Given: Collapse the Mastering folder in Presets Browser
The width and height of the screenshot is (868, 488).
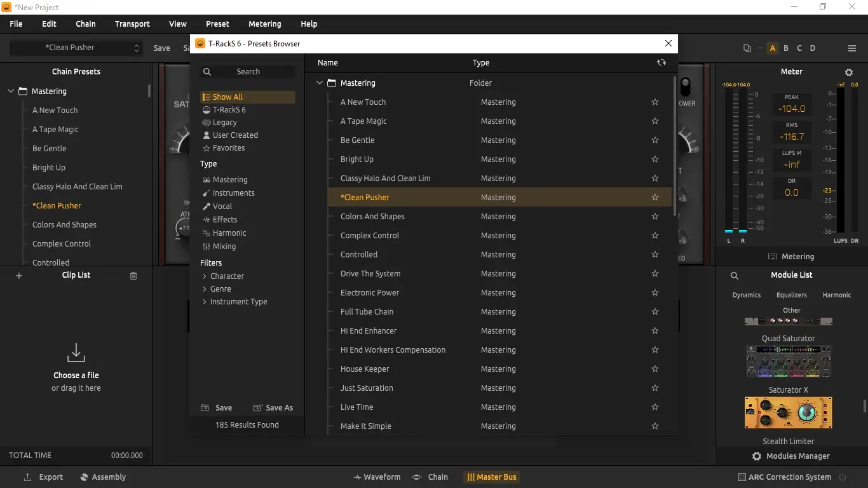Looking at the screenshot, I should (320, 83).
